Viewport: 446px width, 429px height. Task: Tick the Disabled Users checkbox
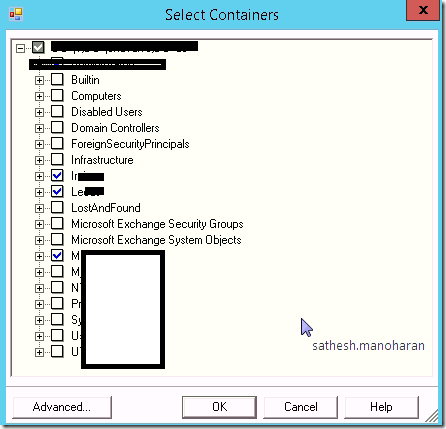[x=57, y=112]
